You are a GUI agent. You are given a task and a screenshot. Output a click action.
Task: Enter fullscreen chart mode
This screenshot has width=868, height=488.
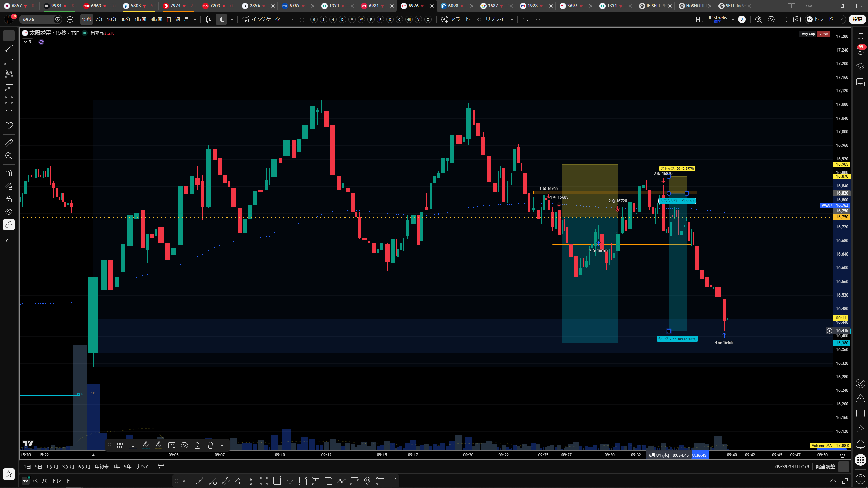click(784, 19)
